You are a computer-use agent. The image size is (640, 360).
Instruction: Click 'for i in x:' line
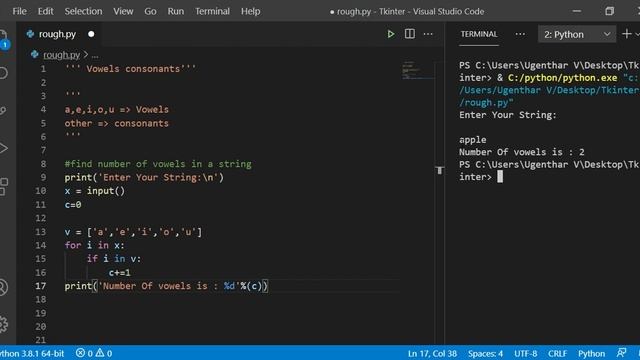(94, 245)
